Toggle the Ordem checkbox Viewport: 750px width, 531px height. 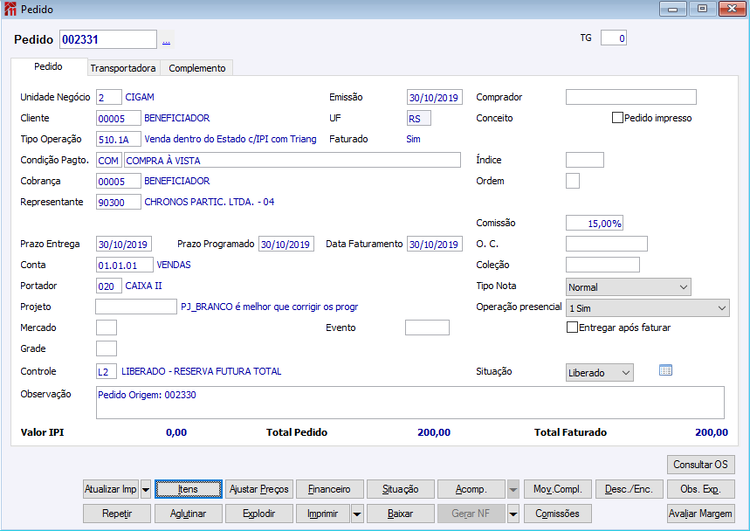click(x=573, y=181)
